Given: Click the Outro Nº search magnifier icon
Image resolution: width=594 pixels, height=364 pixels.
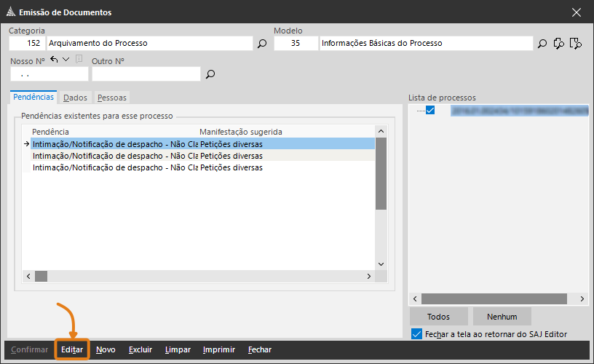Looking at the screenshot, I should pos(211,74).
